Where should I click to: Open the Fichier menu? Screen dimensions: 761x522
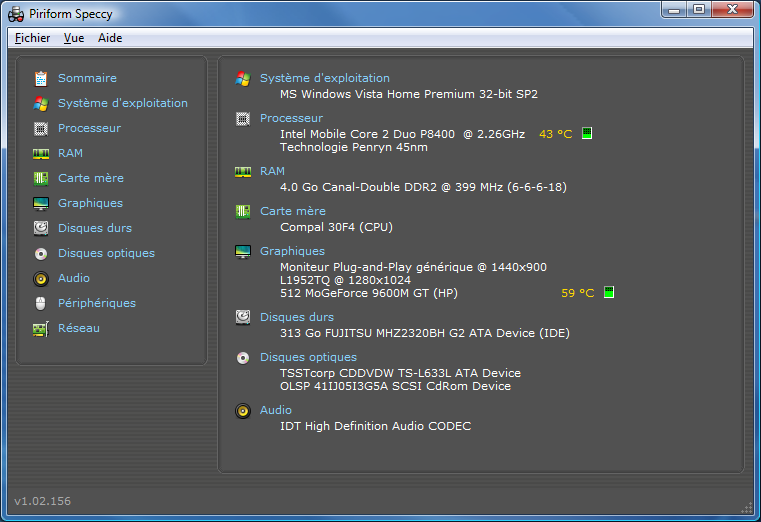coord(33,38)
